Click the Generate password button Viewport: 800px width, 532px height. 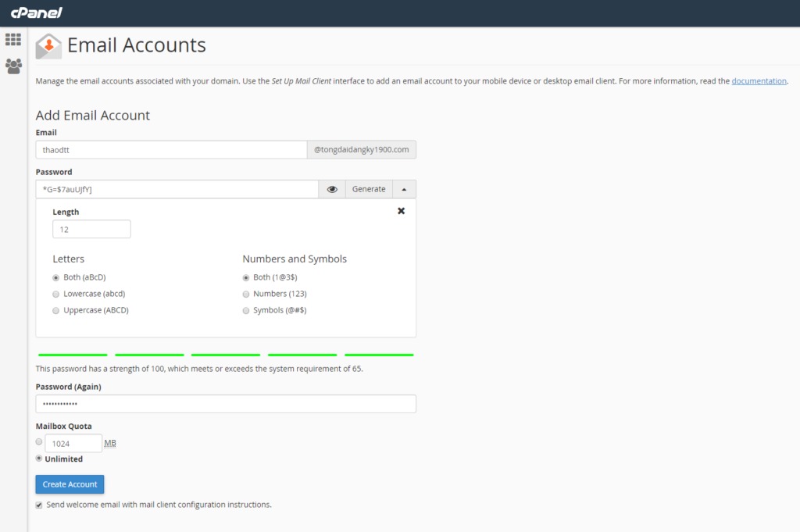click(x=369, y=189)
